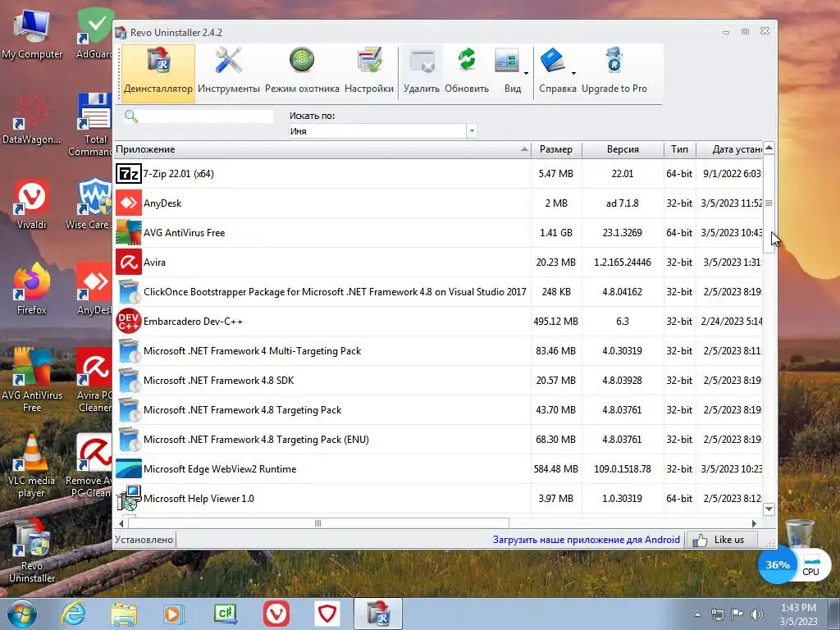840x630 pixels.
Task: Select Microsoft Edge WebView2 Runtime icon
Action: tap(129, 468)
